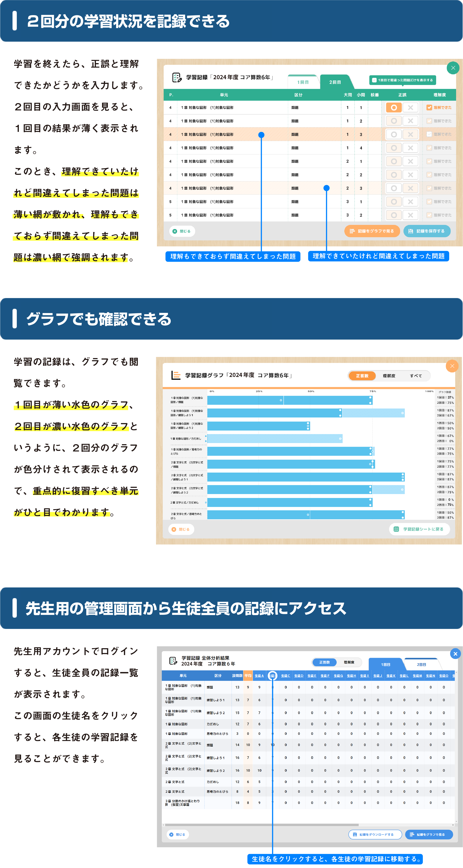463x868 pixels.
Task: Open 生徒K's learning record link
Action: click(x=391, y=676)
